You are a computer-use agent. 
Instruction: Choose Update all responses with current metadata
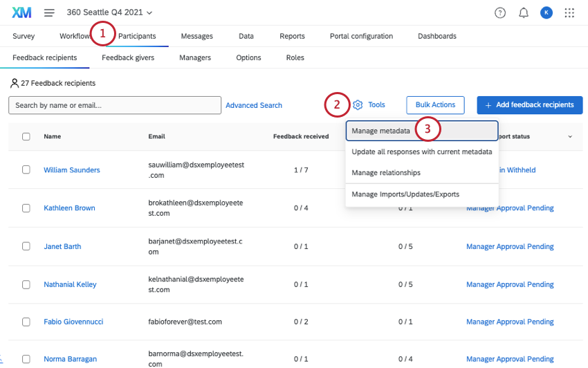422,151
